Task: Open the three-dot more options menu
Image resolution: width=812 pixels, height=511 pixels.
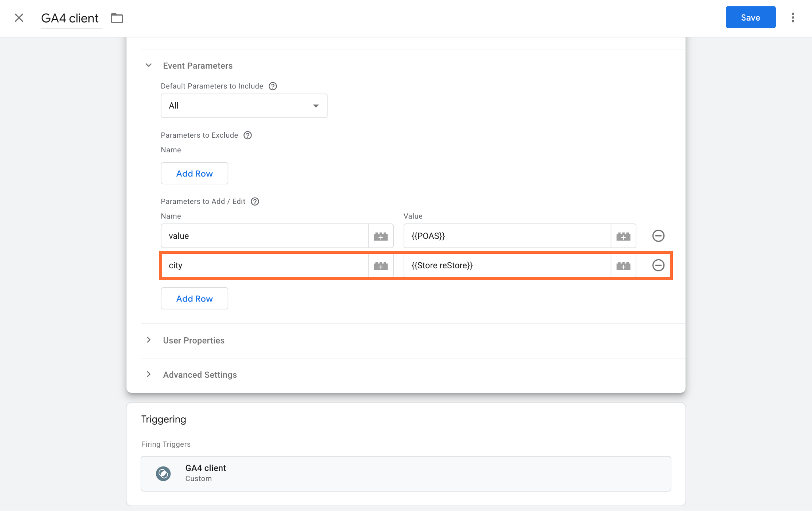Action: (x=793, y=17)
